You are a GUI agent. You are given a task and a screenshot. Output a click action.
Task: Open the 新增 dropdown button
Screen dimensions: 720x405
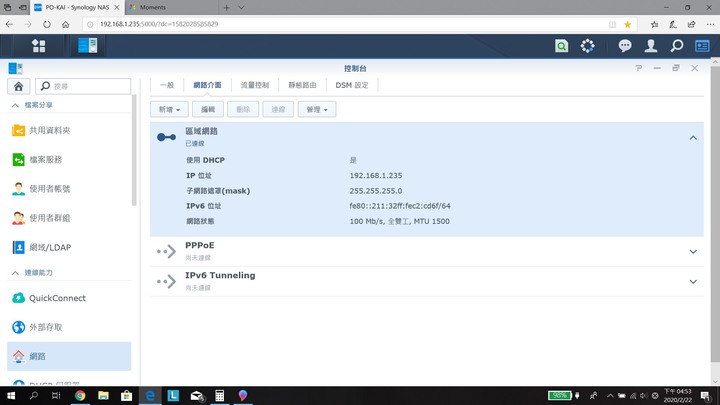(x=169, y=109)
